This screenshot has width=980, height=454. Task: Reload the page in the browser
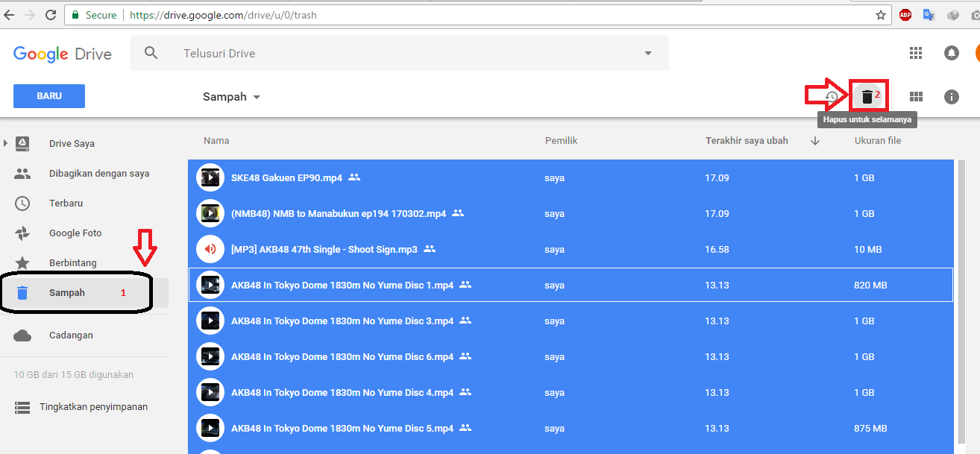(51, 15)
